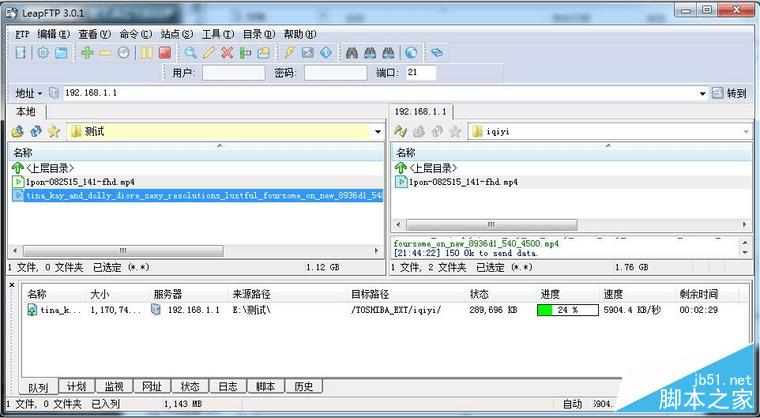Expand the address bar history dropdown
This screenshot has width=760, height=418.
[x=702, y=93]
